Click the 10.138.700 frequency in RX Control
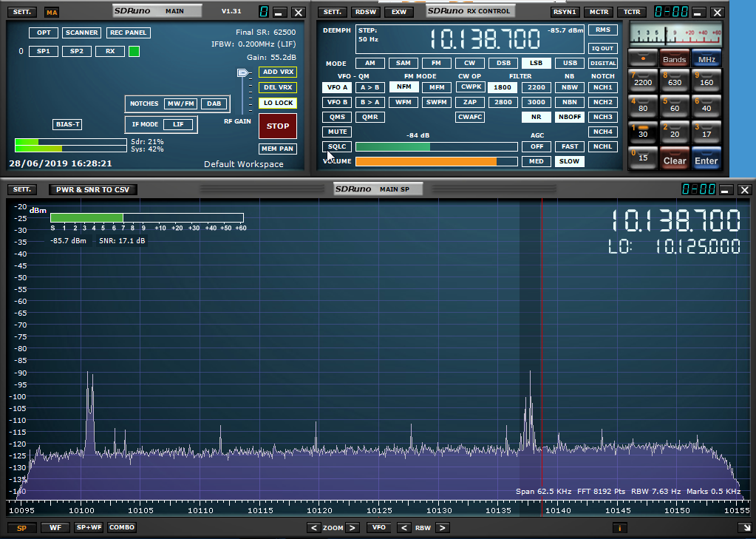Screen dimensions: 756x539 (485, 39)
